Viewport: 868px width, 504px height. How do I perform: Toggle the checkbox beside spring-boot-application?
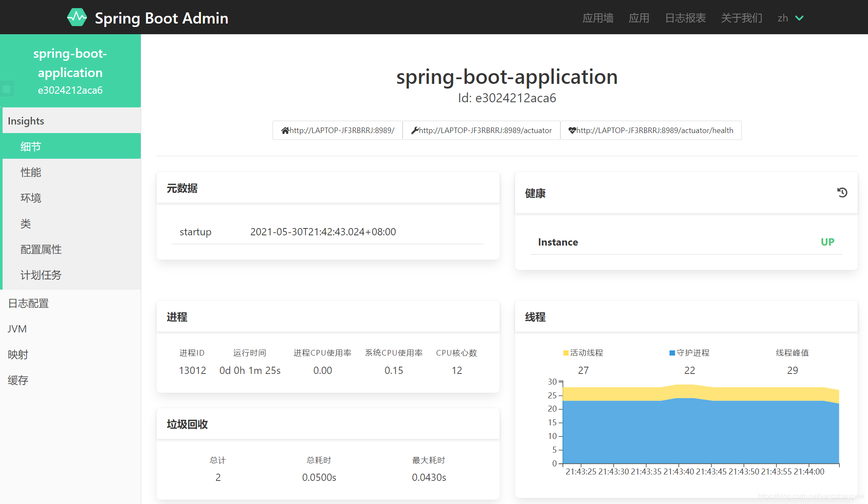(x=6, y=89)
